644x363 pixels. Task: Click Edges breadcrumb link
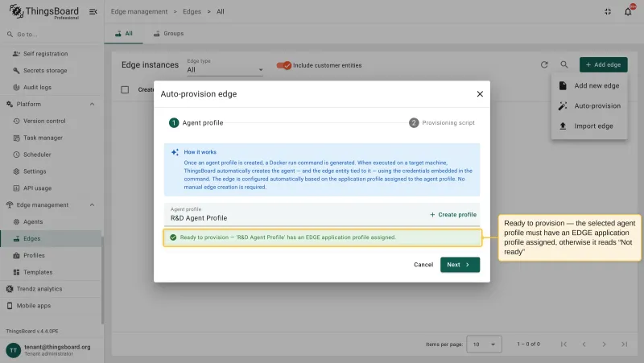[192, 12]
